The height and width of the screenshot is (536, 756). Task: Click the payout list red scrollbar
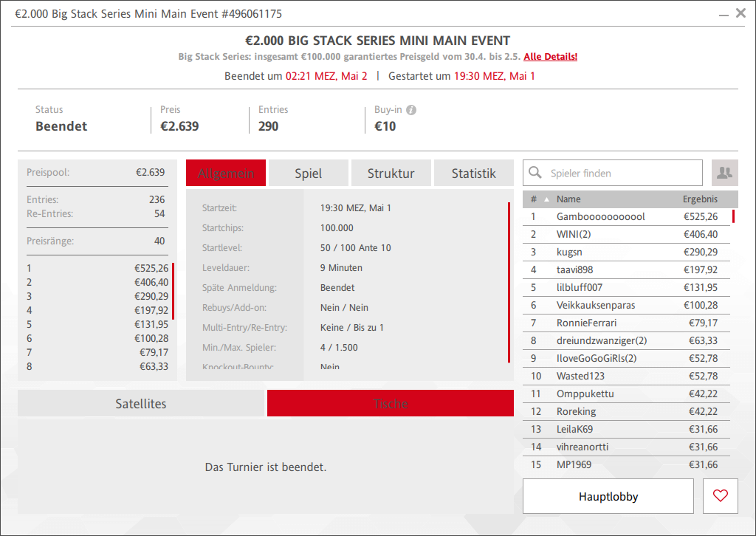click(173, 291)
